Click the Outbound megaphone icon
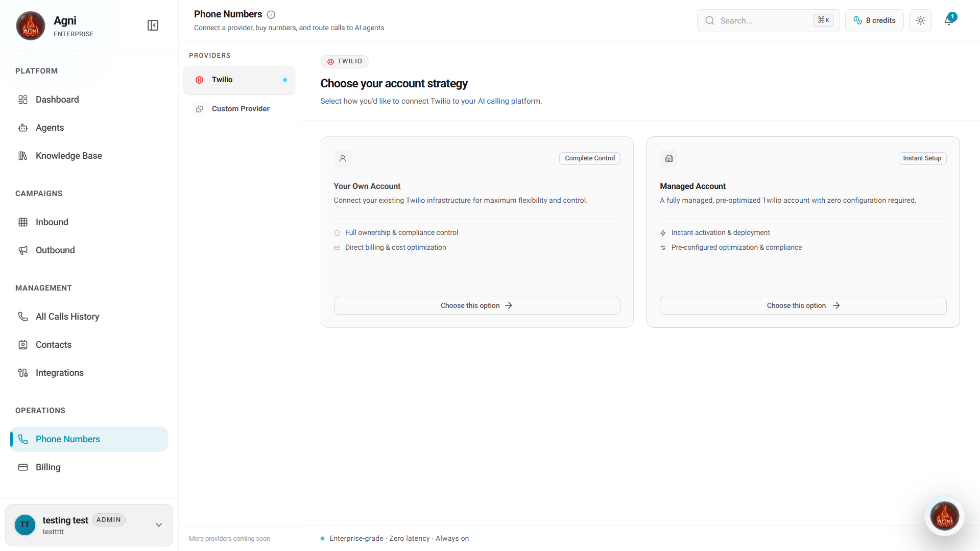Viewport: 980px width, 551px height. (x=23, y=250)
